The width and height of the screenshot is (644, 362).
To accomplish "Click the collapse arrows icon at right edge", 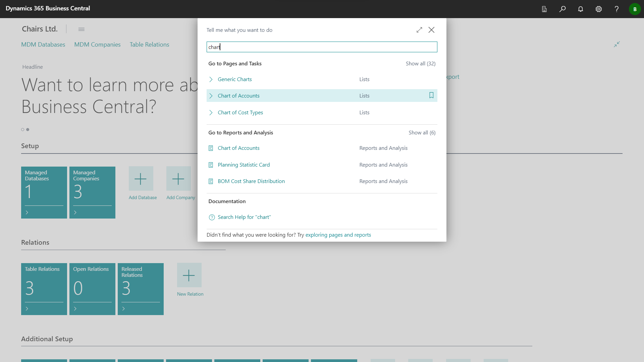I will click(x=617, y=44).
